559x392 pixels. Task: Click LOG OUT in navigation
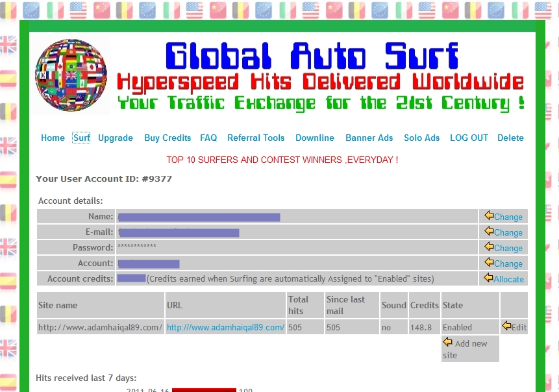click(469, 138)
